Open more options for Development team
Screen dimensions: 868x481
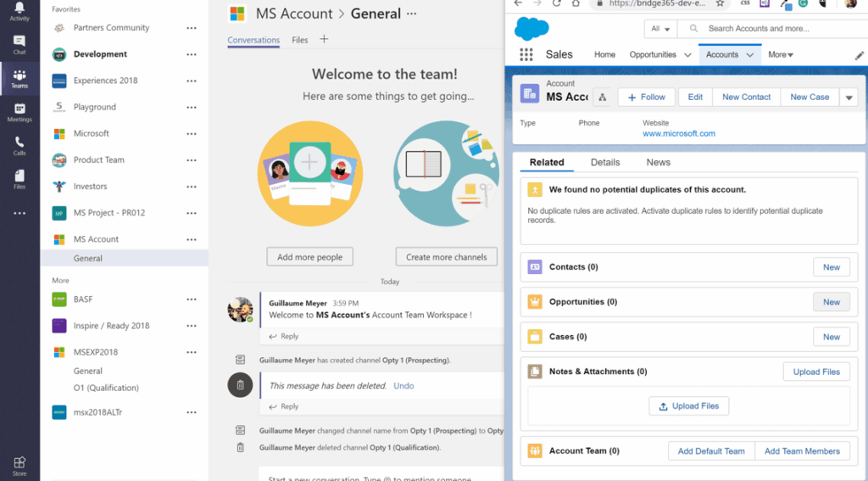pyautogui.click(x=192, y=54)
